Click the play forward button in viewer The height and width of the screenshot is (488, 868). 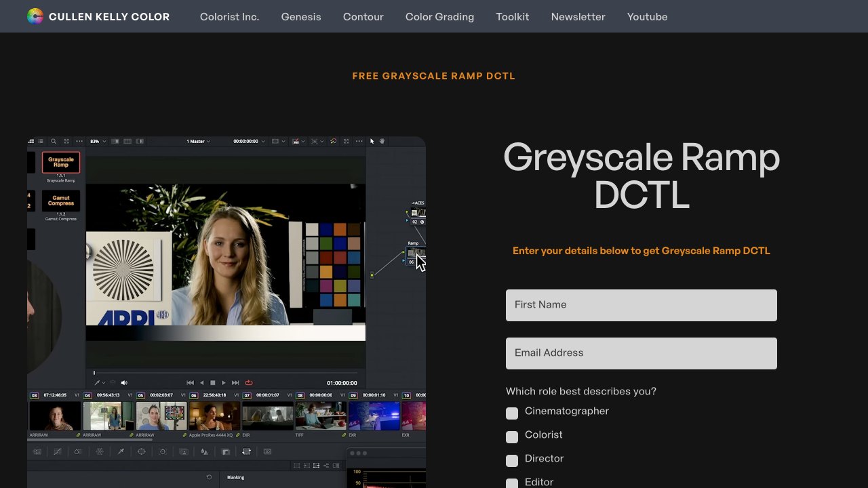pos(224,383)
